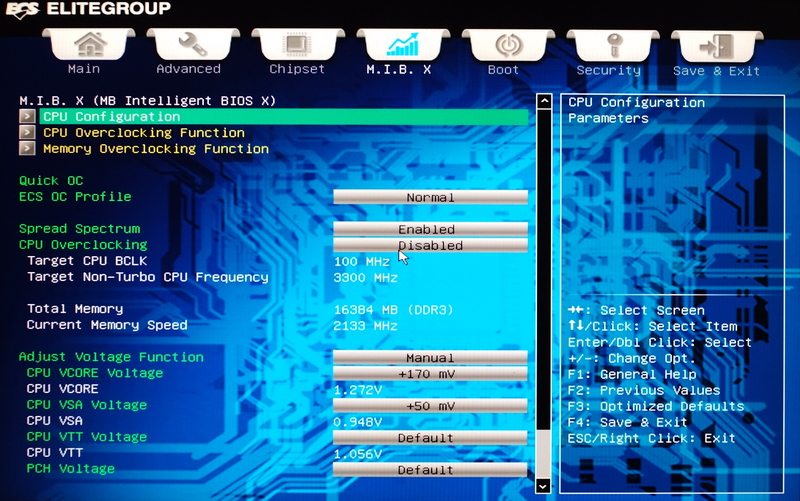Select the CPU VTT Voltage label
The width and height of the screenshot is (800, 501).
[87, 437]
